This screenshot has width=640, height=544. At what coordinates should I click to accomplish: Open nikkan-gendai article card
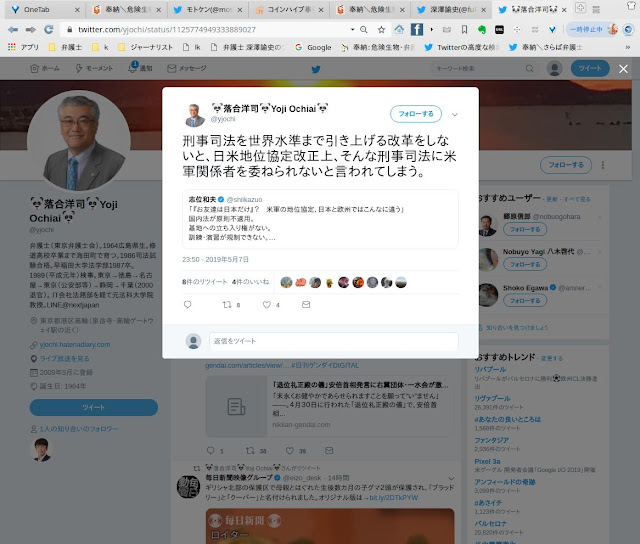pyautogui.click(x=329, y=406)
